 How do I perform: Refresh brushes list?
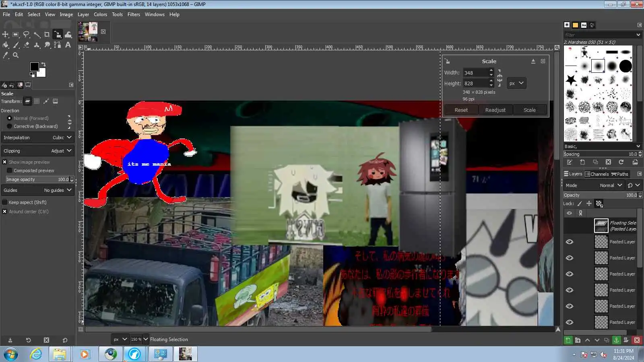point(621,162)
